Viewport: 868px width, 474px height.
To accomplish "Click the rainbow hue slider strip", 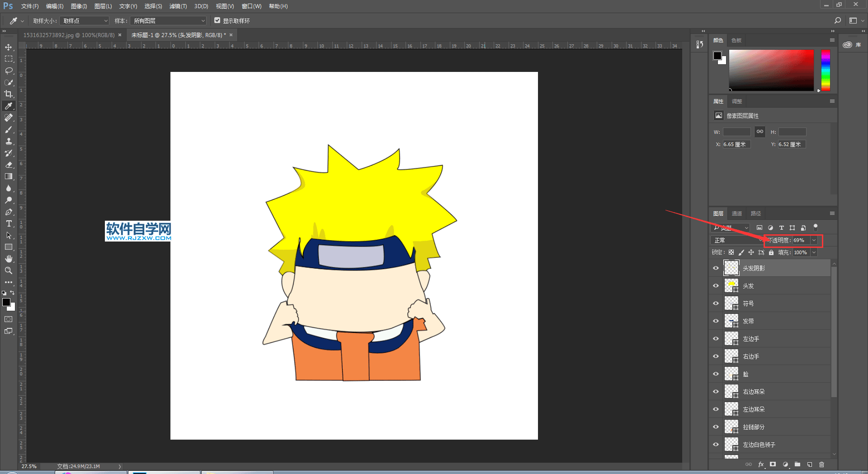I will [826, 70].
